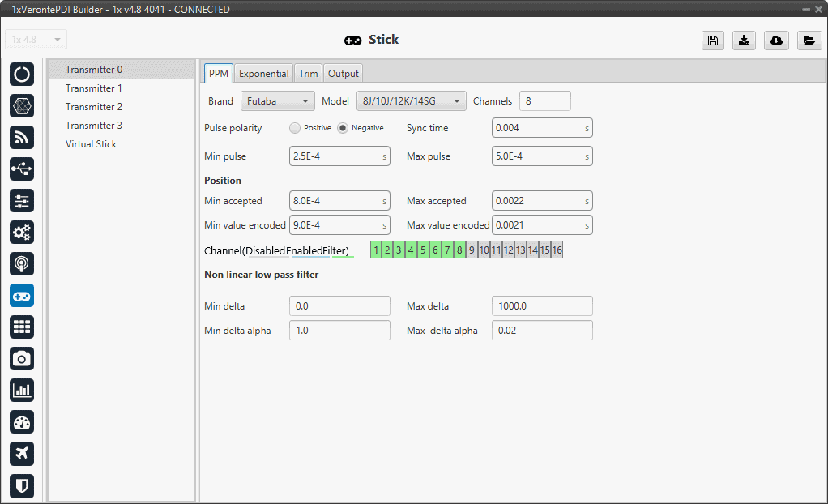Click the bar chart icon in sidebar
Viewport: 828px width, 504px height.
(22, 390)
